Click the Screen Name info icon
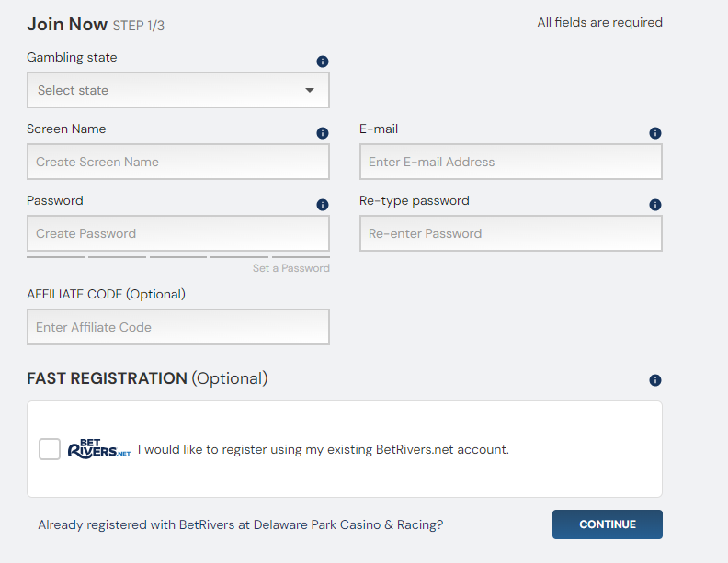The height and width of the screenshot is (563, 728). coord(323,133)
